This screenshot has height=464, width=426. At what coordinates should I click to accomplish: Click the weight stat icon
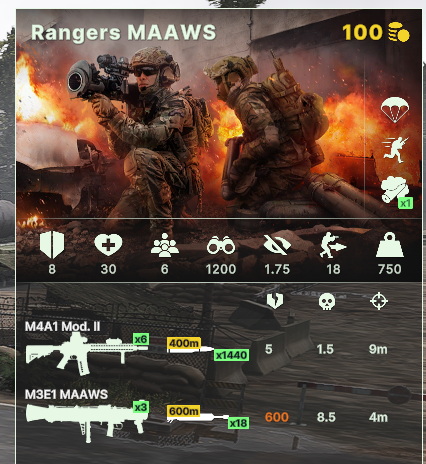[390, 245]
